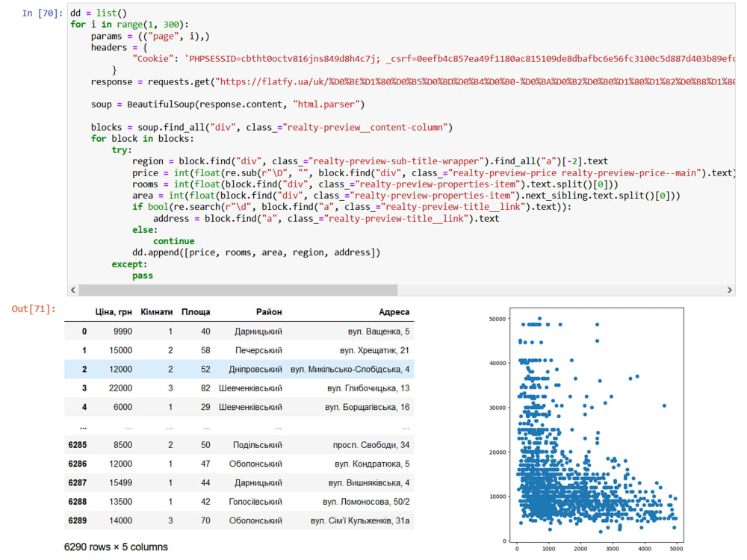Click address 'вул. Кондратюка, 5'
The image size is (747, 560).
[372, 464]
